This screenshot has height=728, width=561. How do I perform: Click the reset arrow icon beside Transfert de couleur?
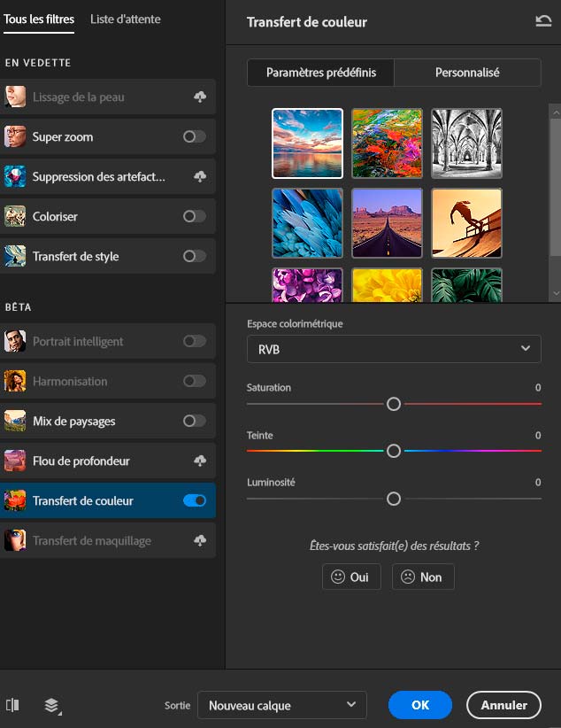pos(543,21)
